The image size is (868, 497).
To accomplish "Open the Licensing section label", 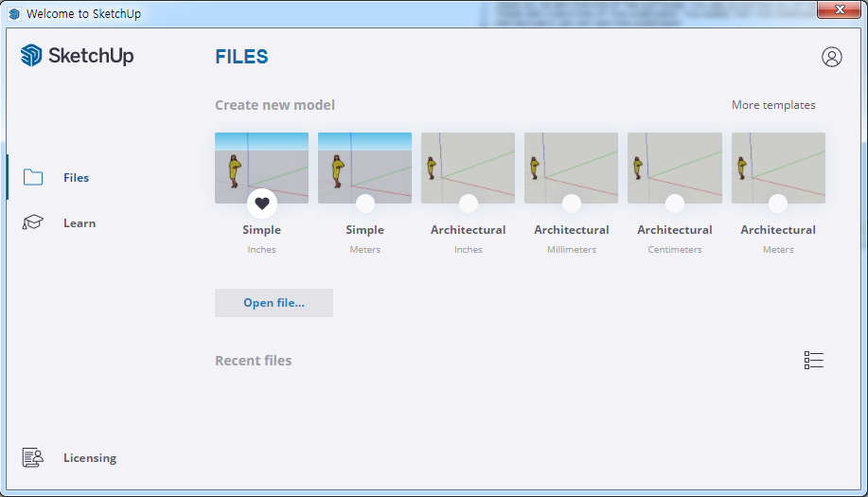I will [90, 458].
